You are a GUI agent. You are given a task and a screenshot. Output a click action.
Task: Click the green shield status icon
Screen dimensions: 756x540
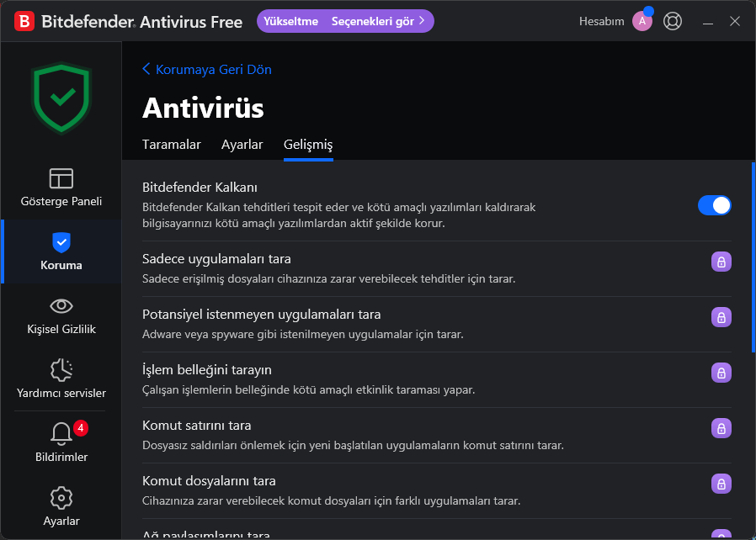click(61, 98)
